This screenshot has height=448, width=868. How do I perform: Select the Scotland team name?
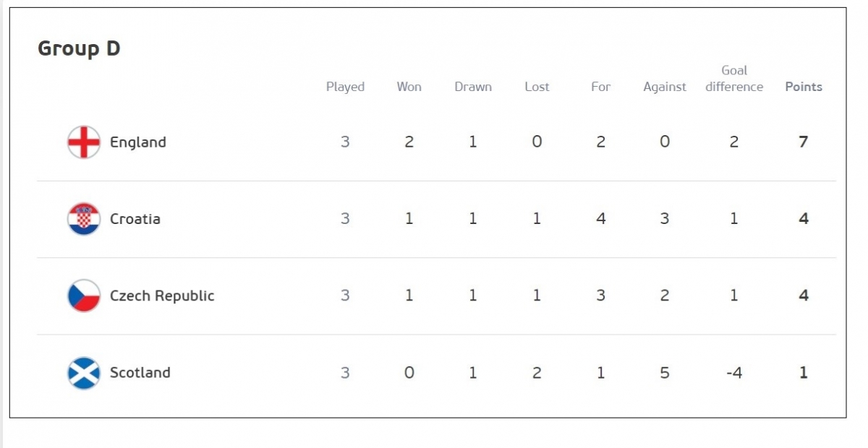(x=140, y=373)
